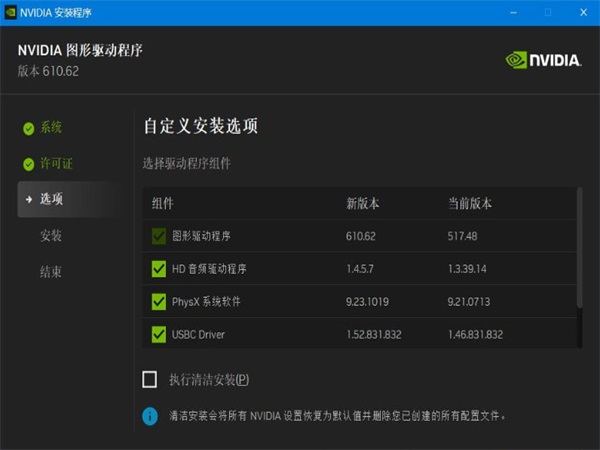Image resolution: width=600 pixels, height=450 pixels.
Task: Select the 安装 step in the sidebar
Action: 51,235
